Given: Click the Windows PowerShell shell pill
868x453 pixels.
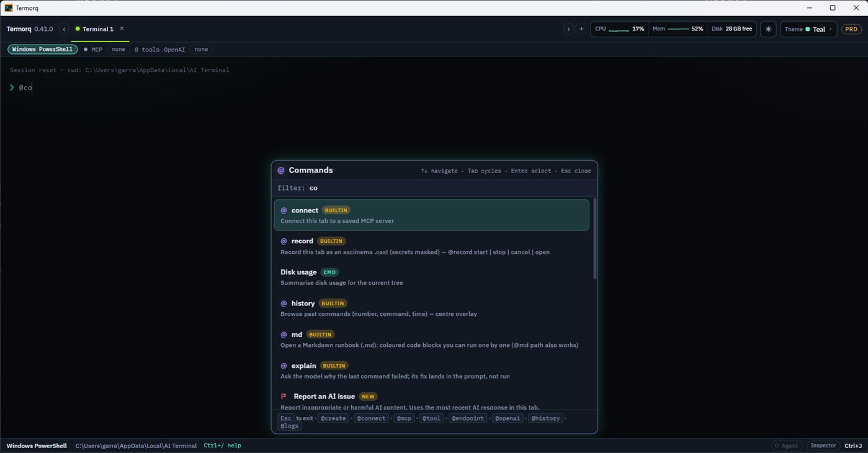Looking at the screenshot, I should coord(42,49).
